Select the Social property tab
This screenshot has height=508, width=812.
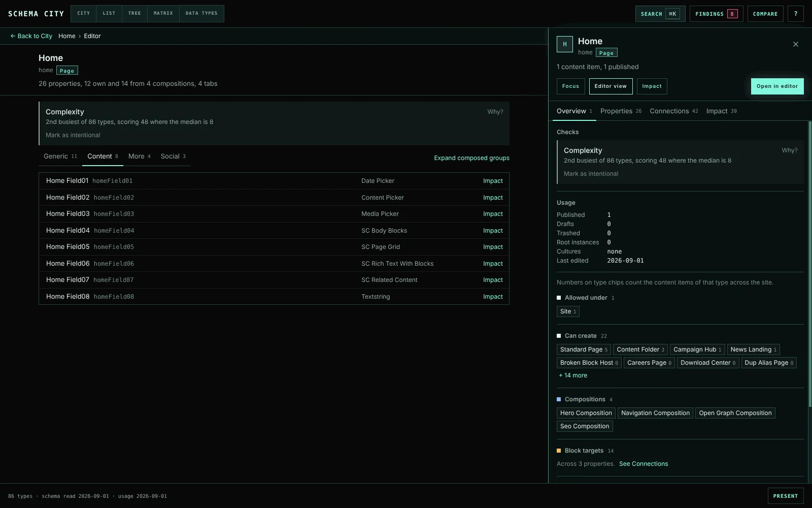coord(173,156)
